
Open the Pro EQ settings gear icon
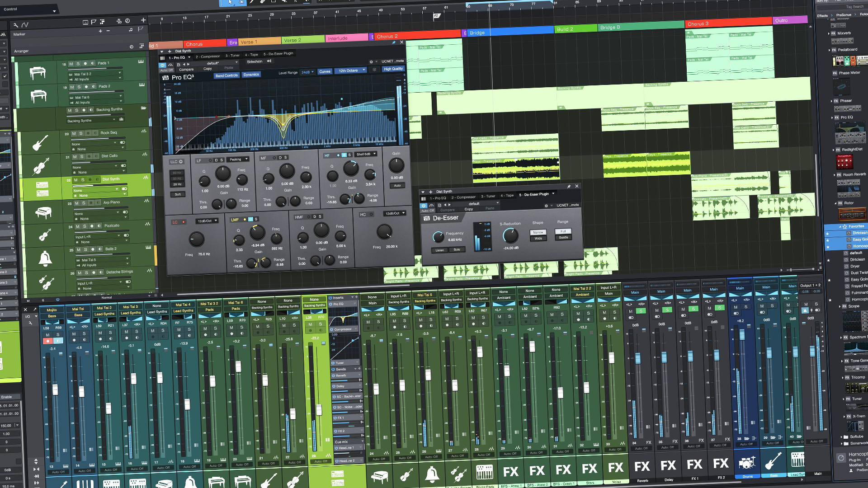coord(371,62)
